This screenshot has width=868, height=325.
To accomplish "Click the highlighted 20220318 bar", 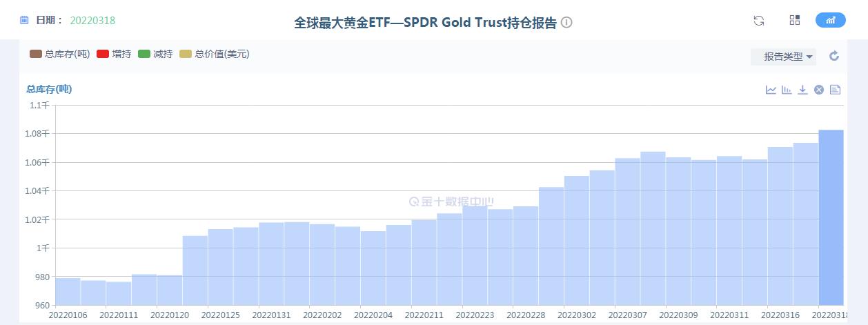I will [831, 217].
